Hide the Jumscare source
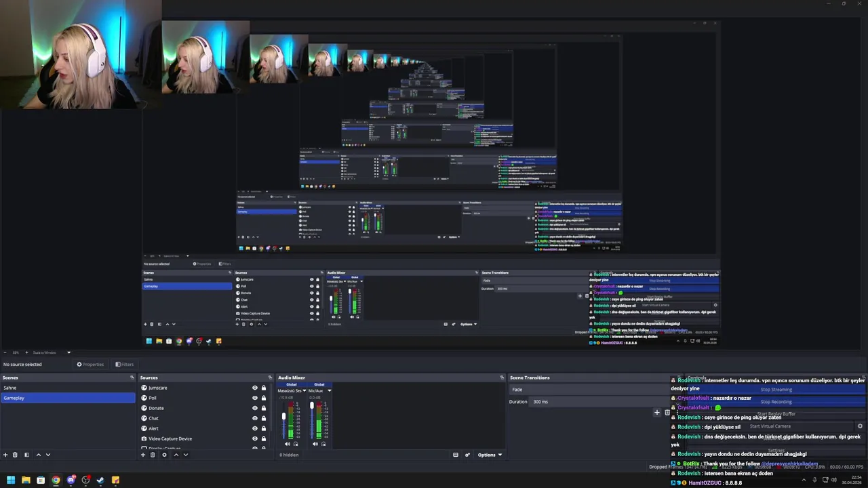 tap(255, 388)
